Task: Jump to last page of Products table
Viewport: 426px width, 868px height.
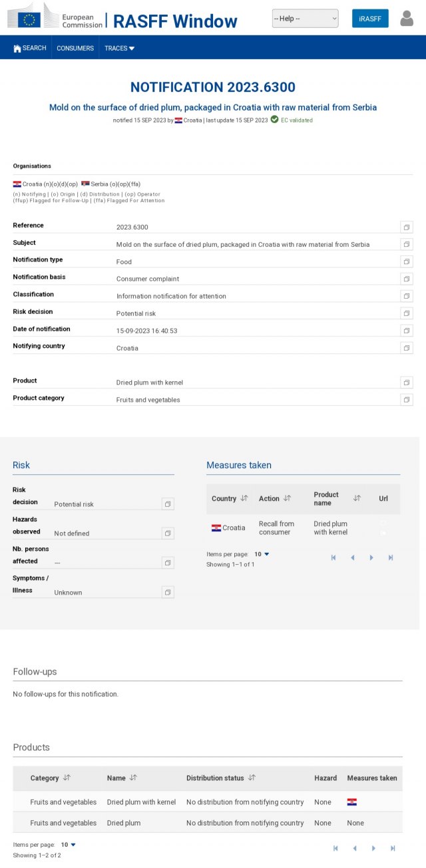Action: coord(393,848)
